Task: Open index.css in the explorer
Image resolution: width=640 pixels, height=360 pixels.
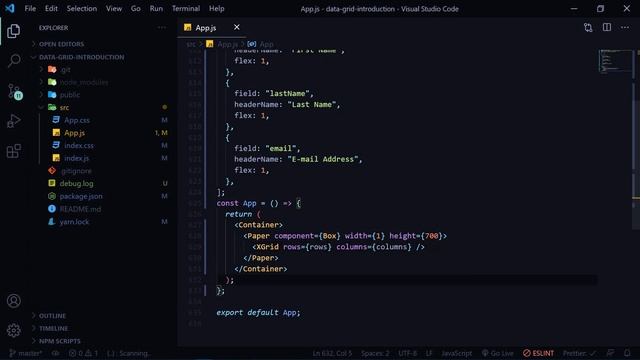Action: click(79, 146)
